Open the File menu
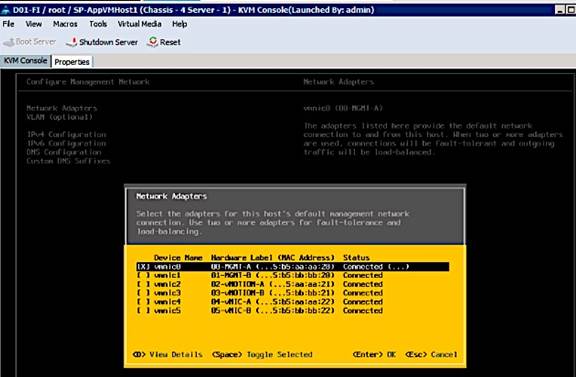 coord(8,24)
